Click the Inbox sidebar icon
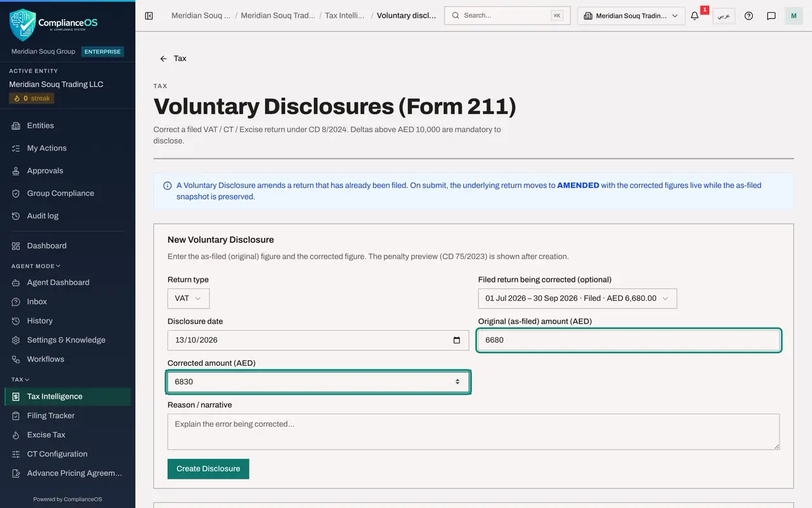812x508 pixels. (x=16, y=302)
